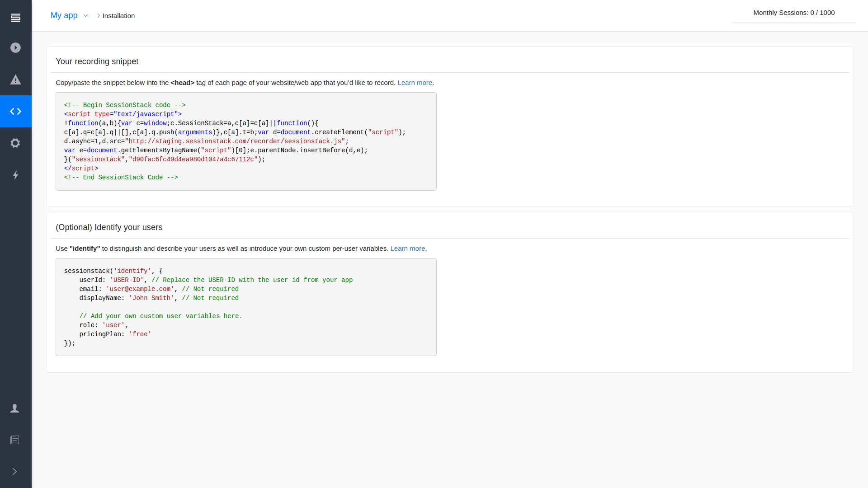Viewport: 868px width, 488px height.
Task: Open the warning triangle errors icon
Action: (15, 80)
